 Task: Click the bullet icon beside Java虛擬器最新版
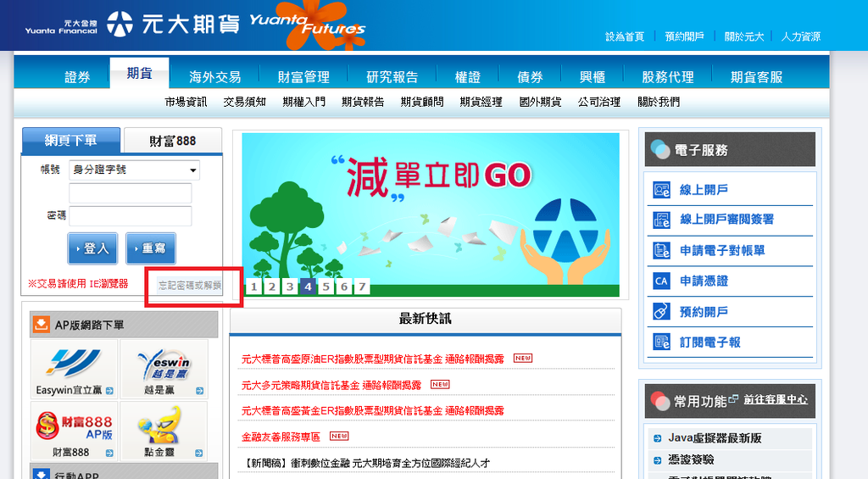coord(658,438)
